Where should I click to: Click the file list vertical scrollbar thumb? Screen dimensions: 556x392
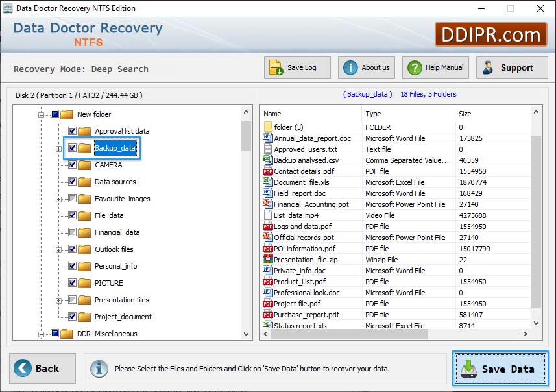click(536, 221)
